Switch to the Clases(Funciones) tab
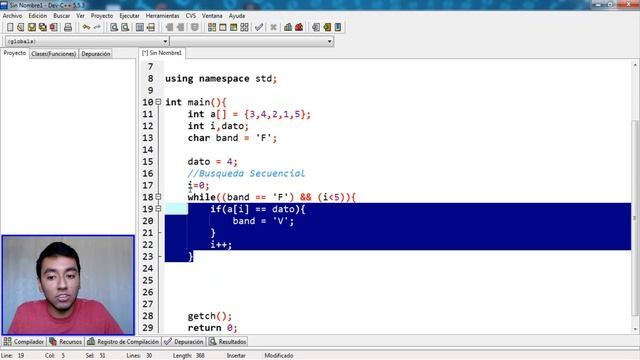Screen dimensions: 640x360 point(53,54)
